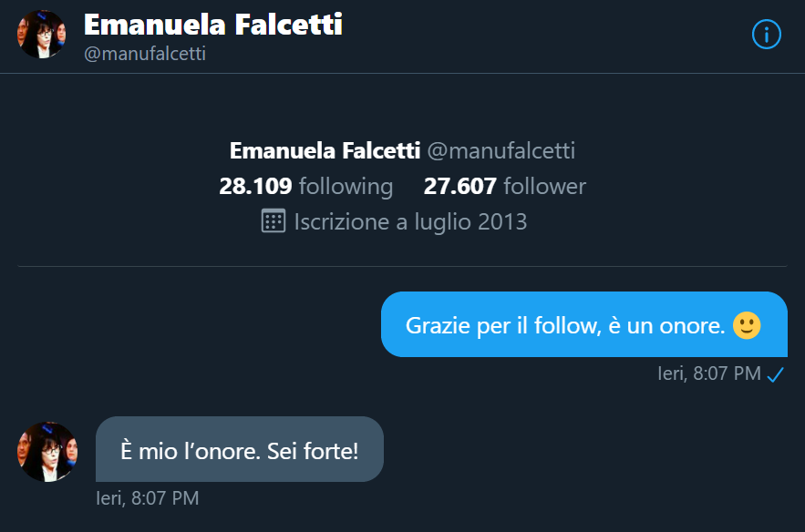The height and width of the screenshot is (532, 805).
Task: Click the word 'follower' next to 27.607
Action: click(544, 186)
